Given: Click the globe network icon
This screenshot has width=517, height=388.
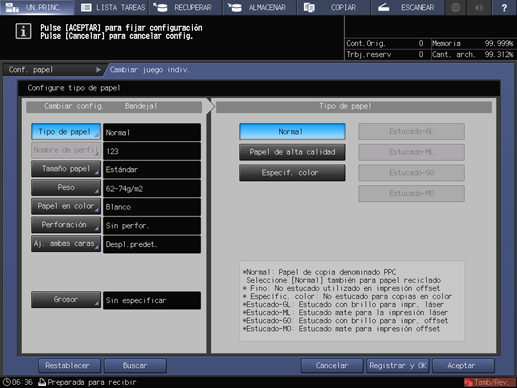Looking at the screenshot, I should pyautogui.click(x=456, y=7).
